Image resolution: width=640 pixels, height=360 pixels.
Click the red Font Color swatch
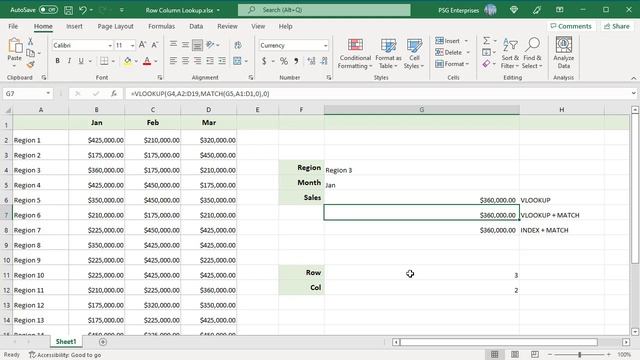pos(147,62)
